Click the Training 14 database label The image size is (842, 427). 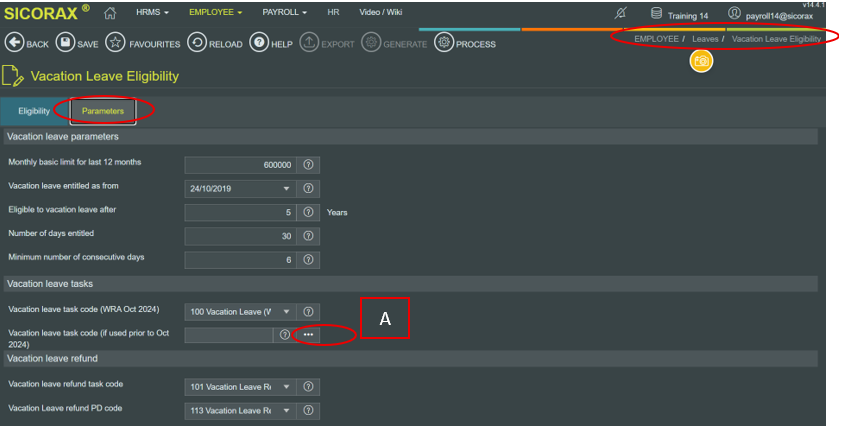(x=688, y=16)
